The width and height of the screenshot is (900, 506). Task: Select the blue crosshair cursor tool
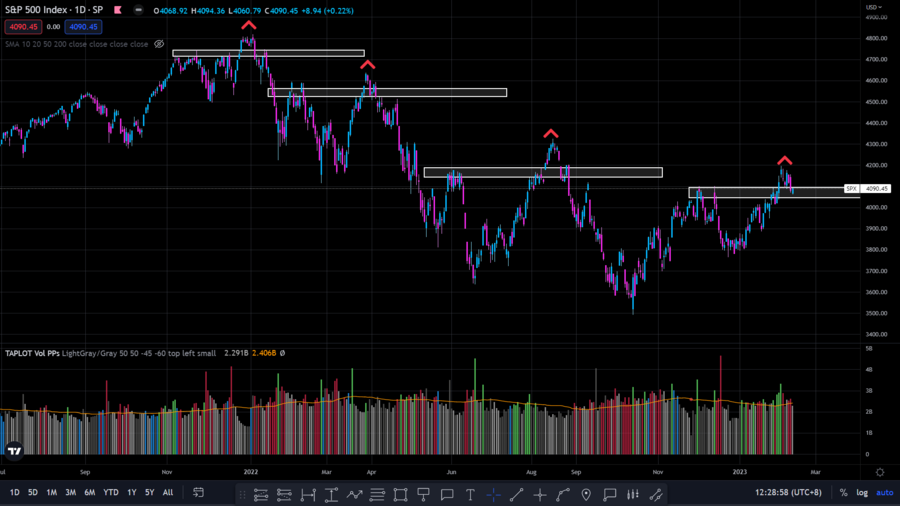(x=493, y=494)
